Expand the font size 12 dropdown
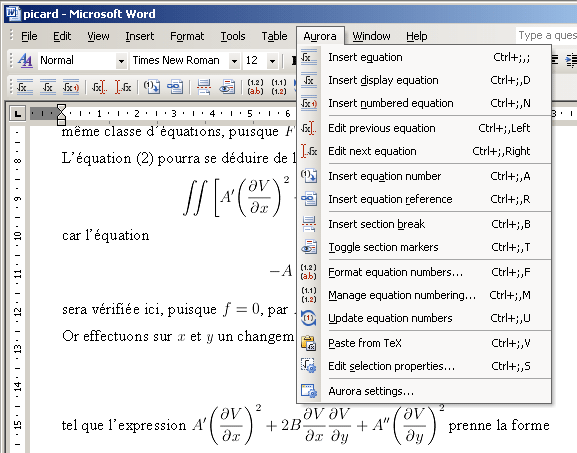The image size is (577, 453). coord(272,61)
